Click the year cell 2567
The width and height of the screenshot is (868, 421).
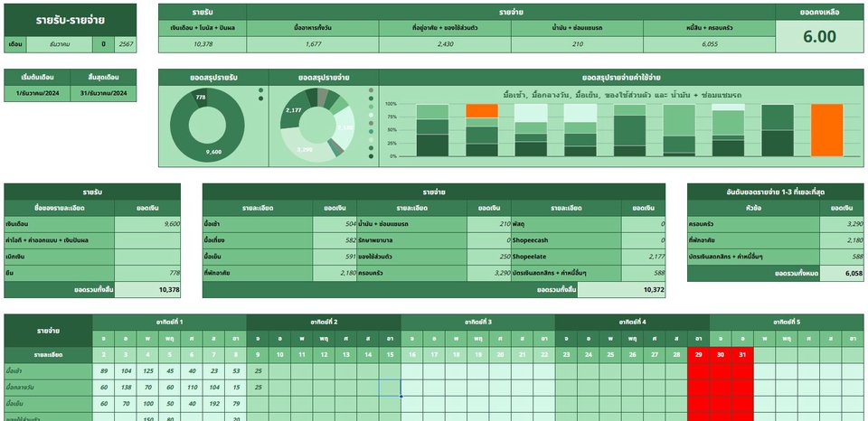[126, 43]
